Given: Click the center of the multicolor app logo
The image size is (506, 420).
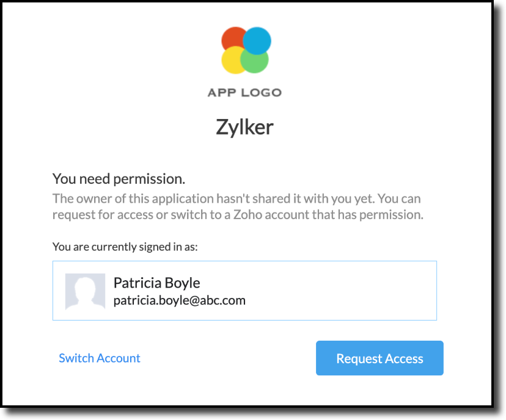Looking at the screenshot, I should point(244,50).
